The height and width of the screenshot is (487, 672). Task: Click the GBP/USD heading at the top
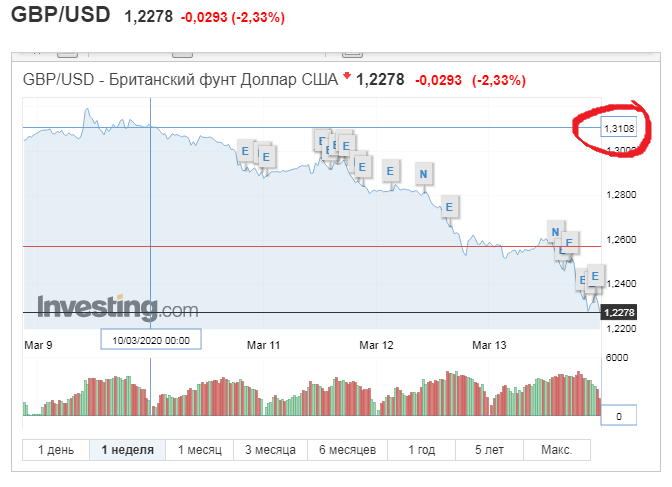(x=59, y=17)
